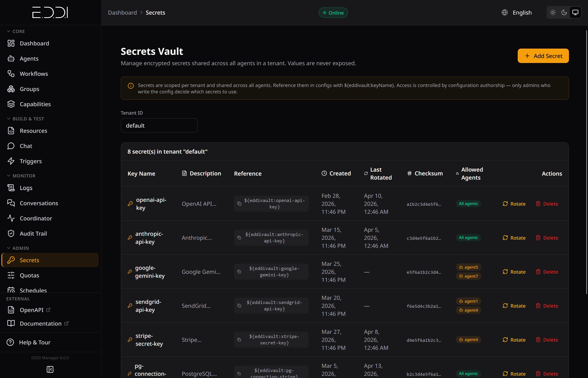
Task: Switch to dark moon theme
Action: (x=564, y=13)
